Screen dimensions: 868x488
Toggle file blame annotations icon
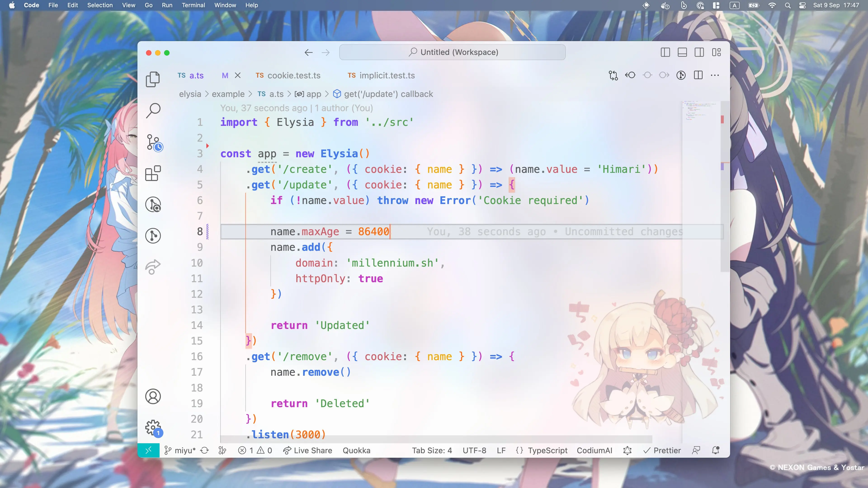click(x=681, y=75)
